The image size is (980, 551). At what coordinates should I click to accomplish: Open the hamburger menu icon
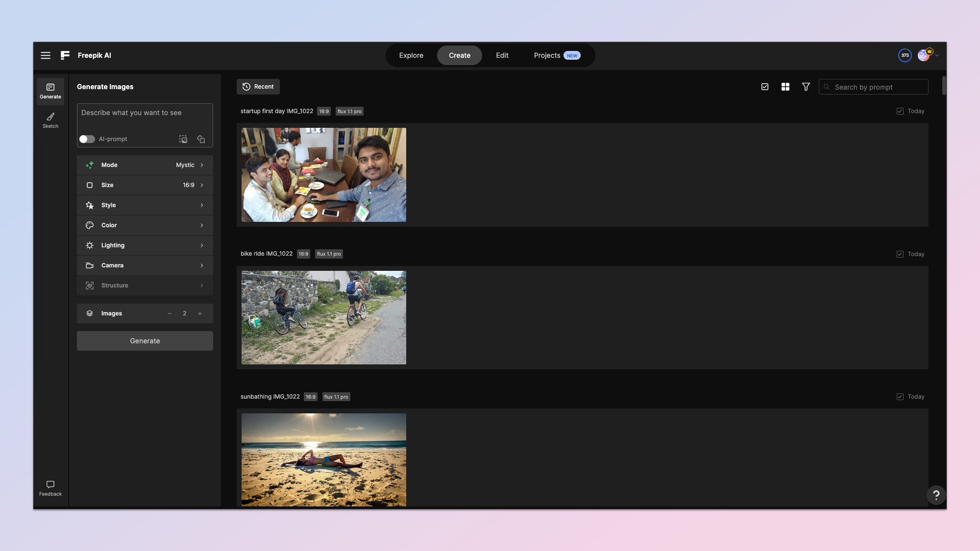(x=46, y=55)
